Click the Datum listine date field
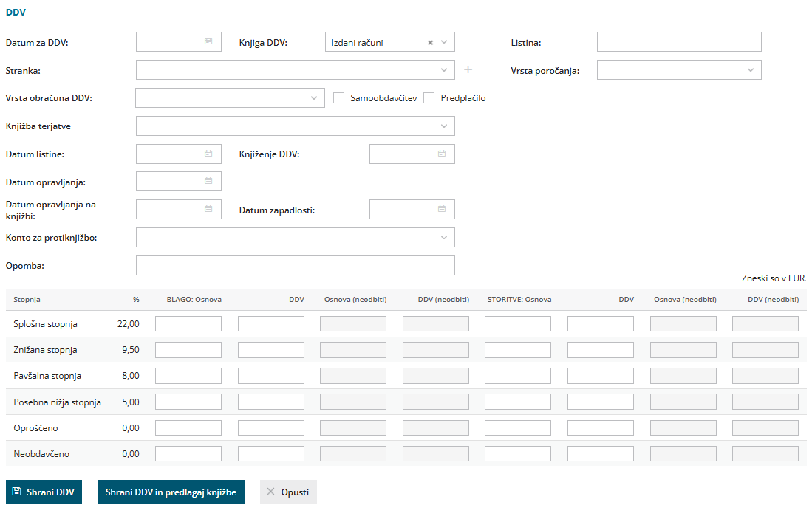Screen dimensions: 812x505 click(x=179, y=154)
